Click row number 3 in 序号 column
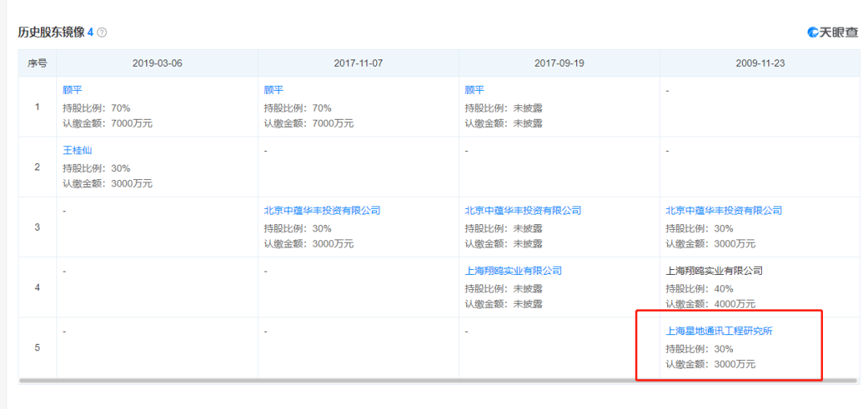868x409 pixels. coord(37,227)
